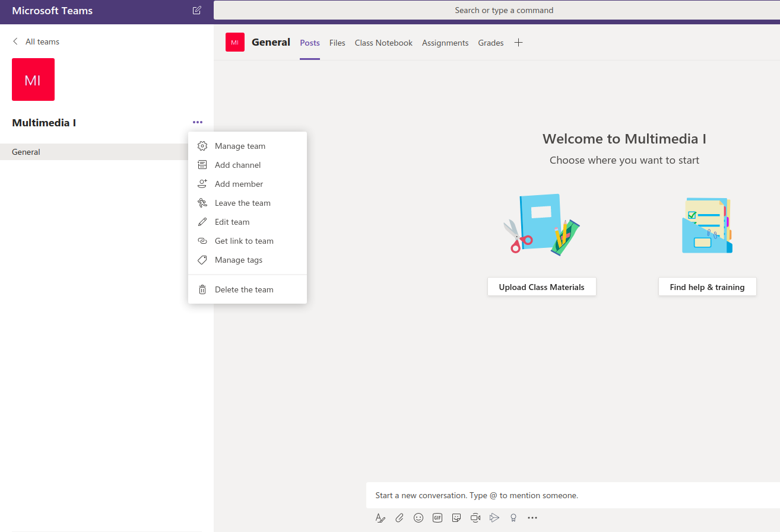Add a new tab with plus icon
Image resolution: width=780 pixels, height=532 pixels.
tap(518, 42)
